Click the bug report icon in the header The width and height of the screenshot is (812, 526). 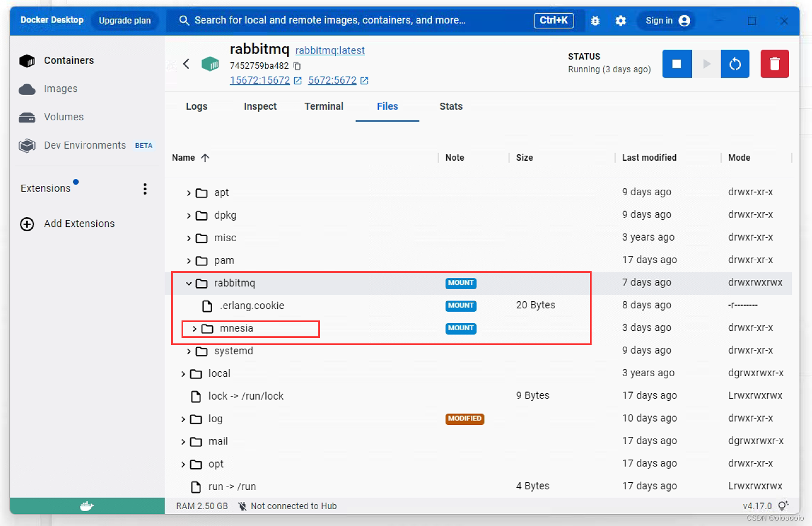pyautogui.click(x=595, y=20)
